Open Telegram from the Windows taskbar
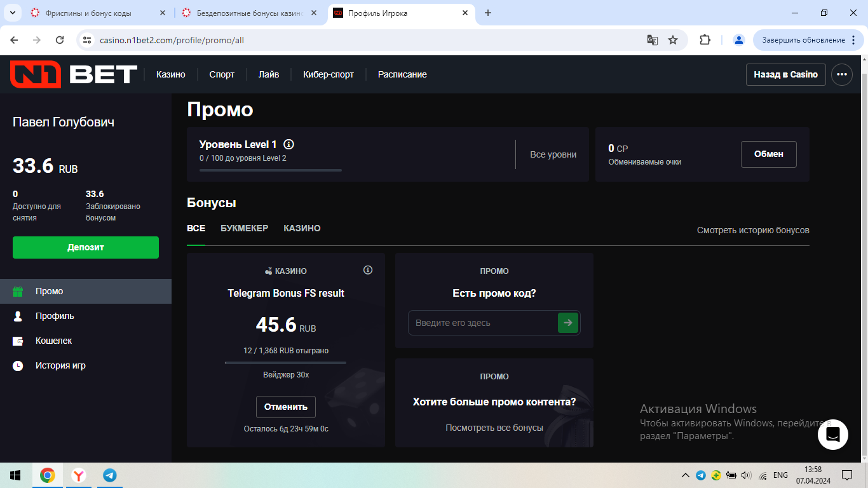The width and height of the screenshot is (868, 488). point(110,475)
